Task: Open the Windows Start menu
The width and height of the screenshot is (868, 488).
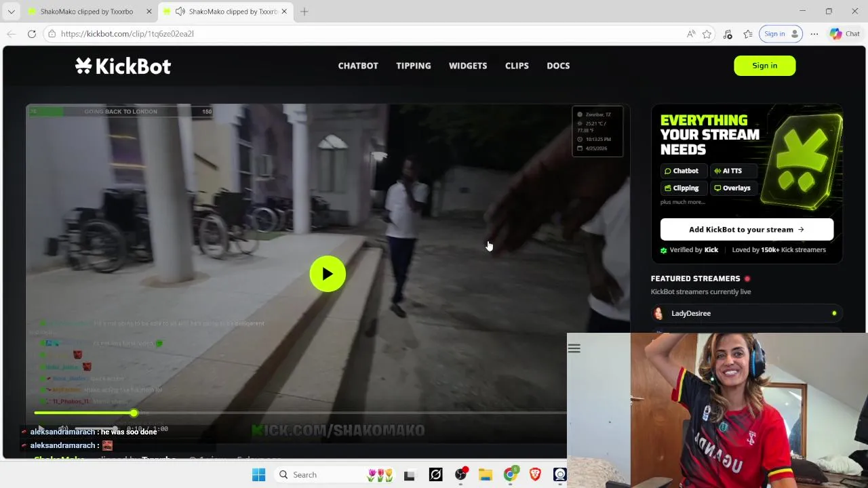Action: (x=259, y=475)
